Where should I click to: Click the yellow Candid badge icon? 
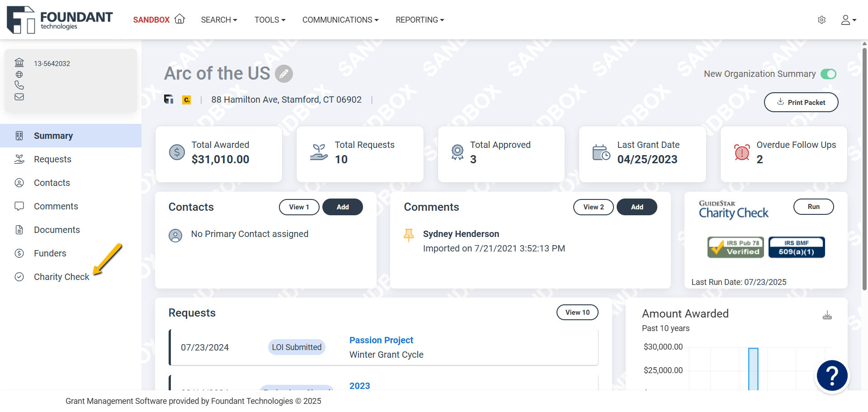(186, 100)
